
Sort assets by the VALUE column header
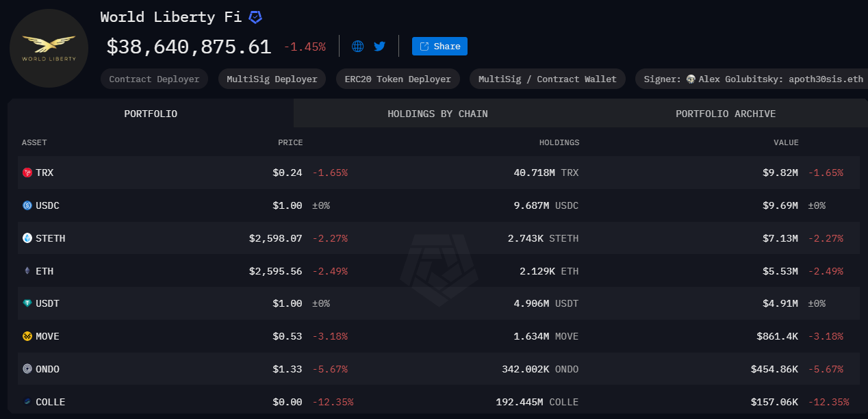tap(786, 142)
